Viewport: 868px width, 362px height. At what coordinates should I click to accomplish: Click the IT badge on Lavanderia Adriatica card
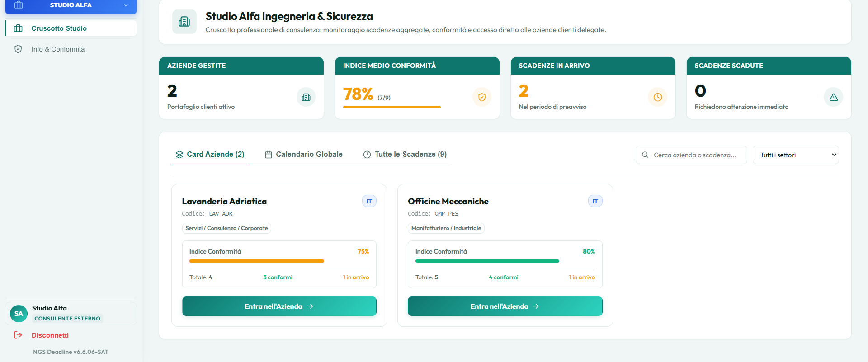369,201
